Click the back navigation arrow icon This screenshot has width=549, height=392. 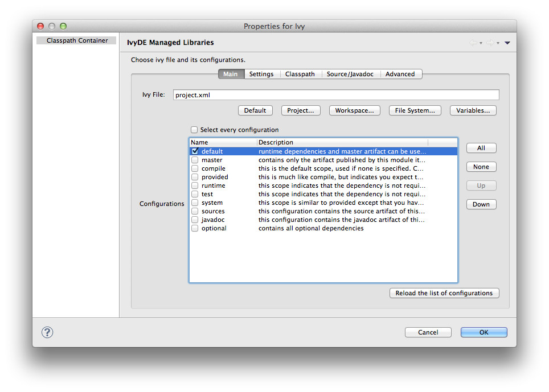473,43
